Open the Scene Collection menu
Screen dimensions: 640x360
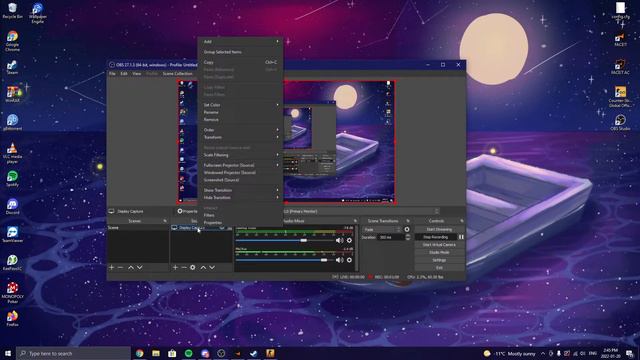pos(177,73)
